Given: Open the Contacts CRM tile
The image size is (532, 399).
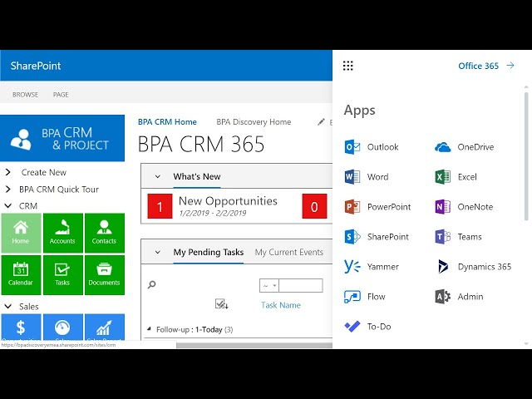Looking at the screenshot, I should pos(105,233).
